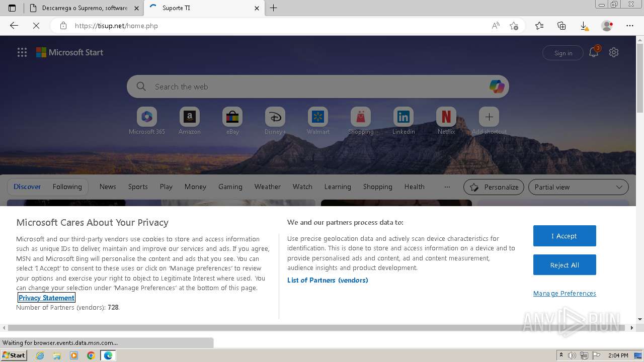Open the Sports category
The height and width of the screenshot is (362, 644).
138,187
